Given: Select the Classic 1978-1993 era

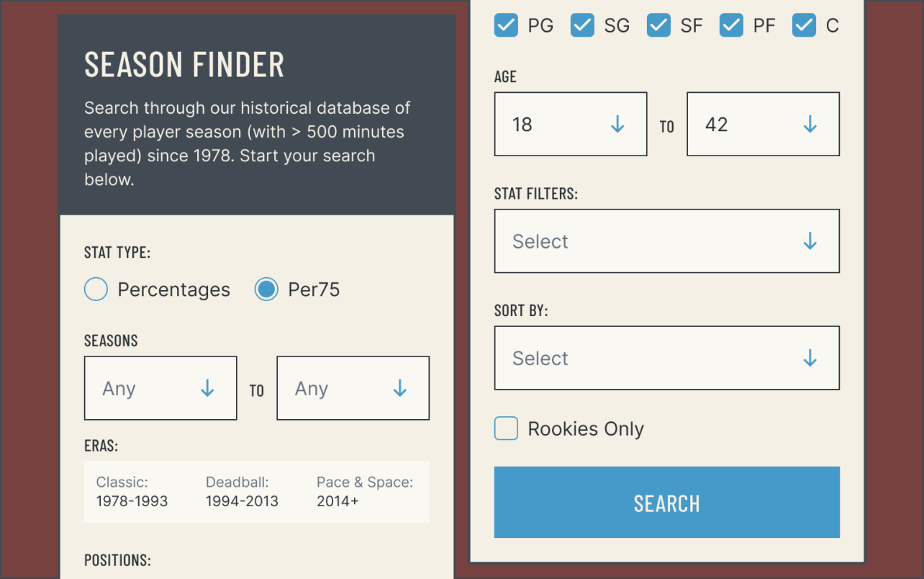Looking at the screenshot, I should coord(130,492).
